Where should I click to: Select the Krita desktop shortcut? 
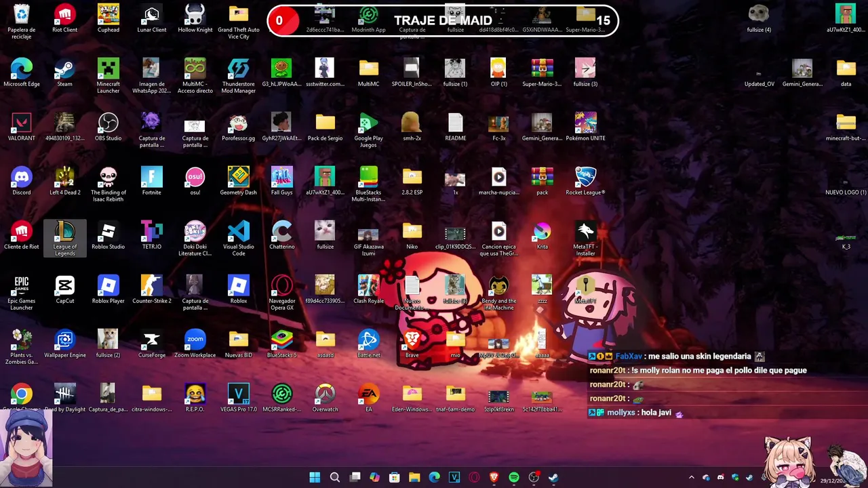click(542, 235)
